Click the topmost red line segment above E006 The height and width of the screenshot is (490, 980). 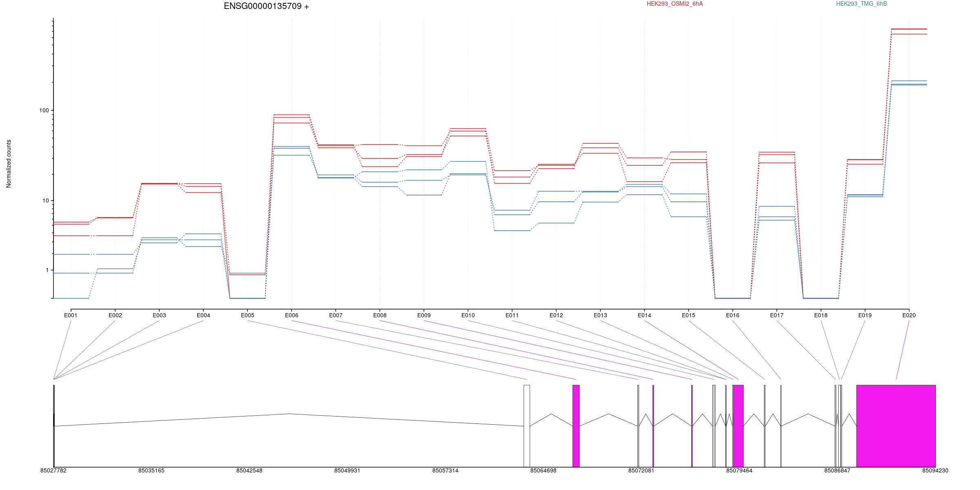[x=292, y=115]
